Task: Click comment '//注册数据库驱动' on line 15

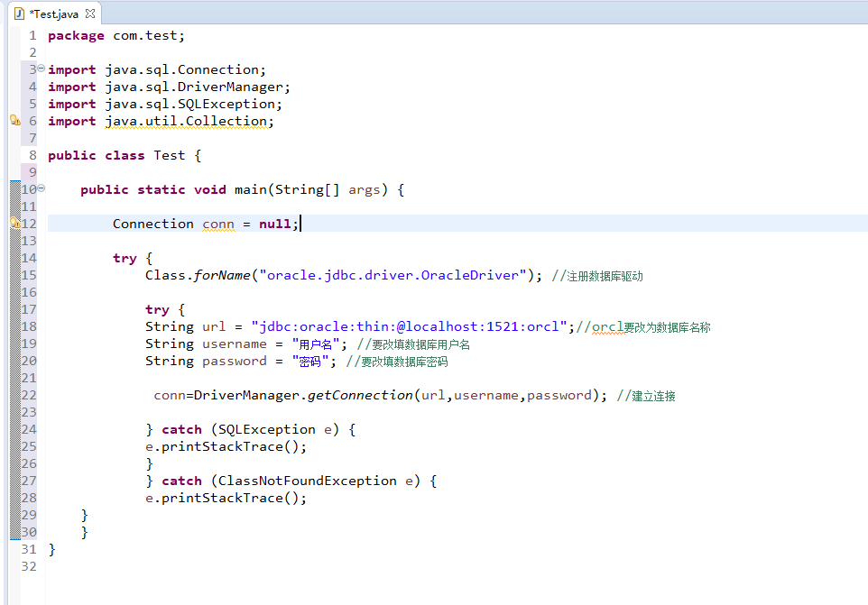Action: [x=597, y=276]
